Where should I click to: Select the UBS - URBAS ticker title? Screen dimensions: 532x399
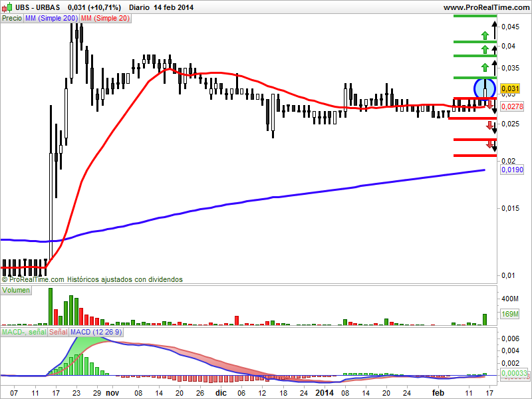pos(38,7)
